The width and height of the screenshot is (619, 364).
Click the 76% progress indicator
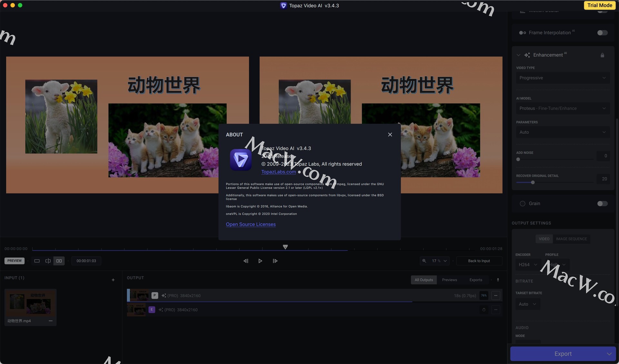pyautogui.click(x=484, y=295)
